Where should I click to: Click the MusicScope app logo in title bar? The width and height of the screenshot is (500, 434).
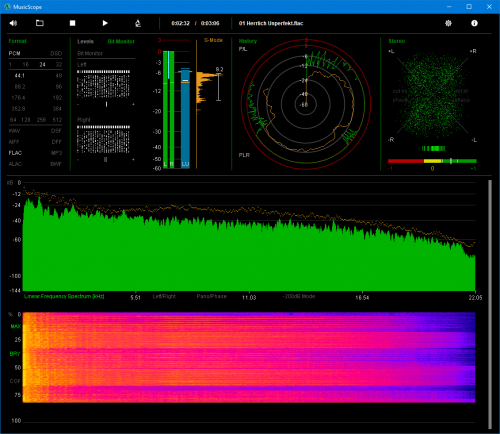pyautogui.click(x=7, y=6)
